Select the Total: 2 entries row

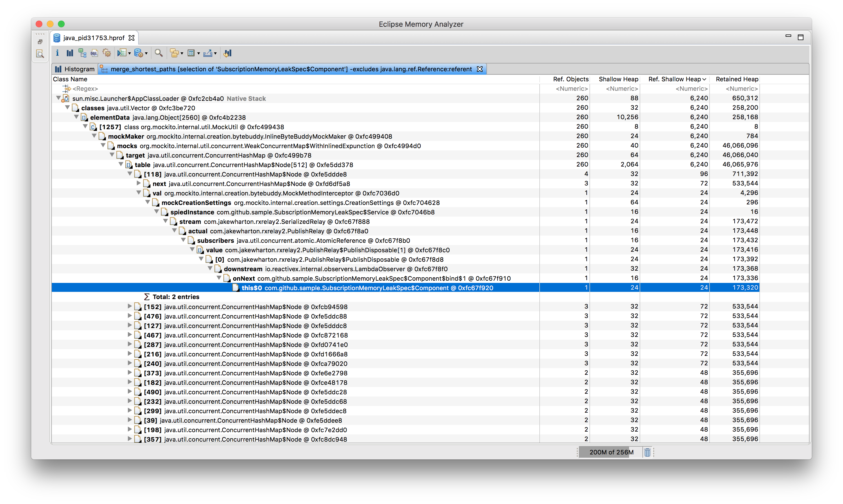405,297
